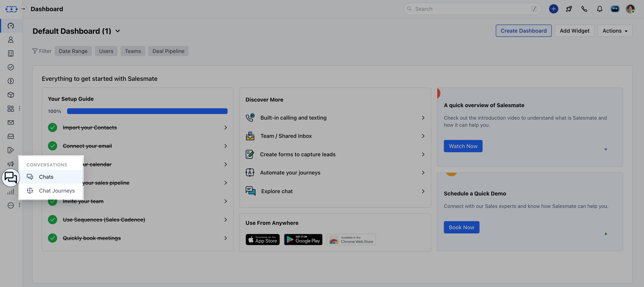Open the phone dialer icon

(584, 9)
